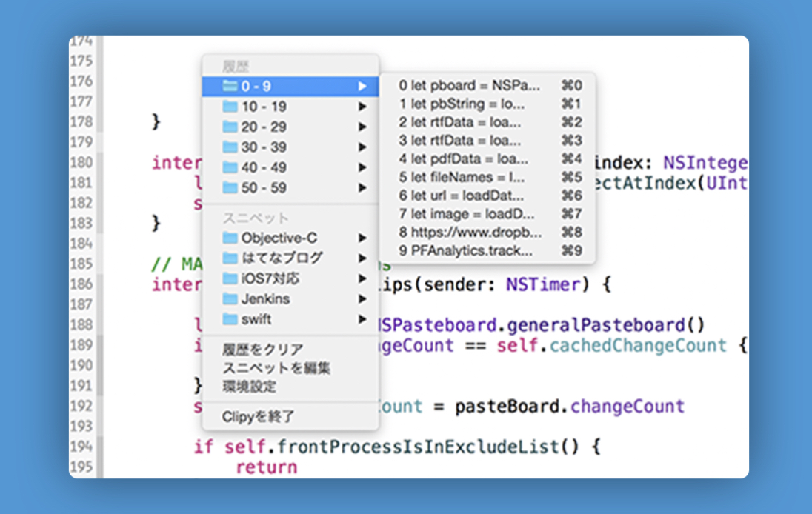
Task: Click line number 194 in the gutter
Action: (x=81, y=447)
